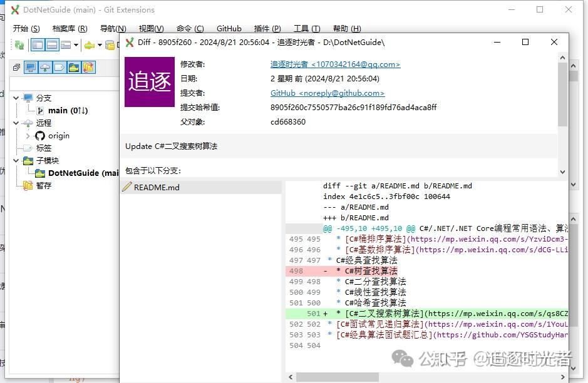Click the diff hunk header @@ -495,10
588x383 pixels.
click(x=369, y=228)
